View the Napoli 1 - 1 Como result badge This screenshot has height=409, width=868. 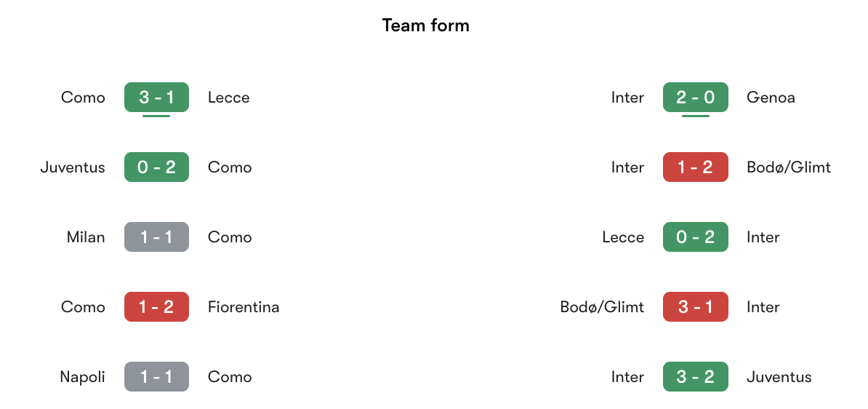156,377
